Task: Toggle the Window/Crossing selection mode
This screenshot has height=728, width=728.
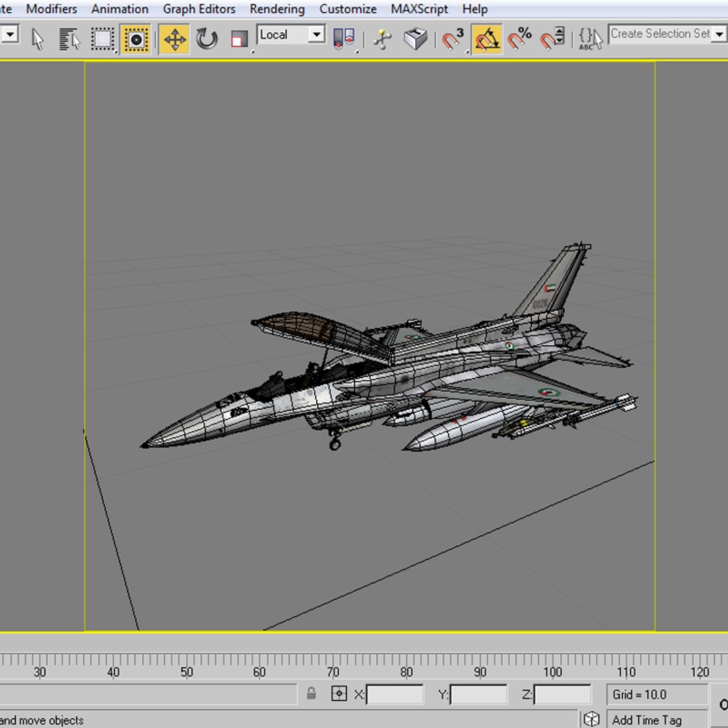Action: pyautogui.click(x=135, y=39)
